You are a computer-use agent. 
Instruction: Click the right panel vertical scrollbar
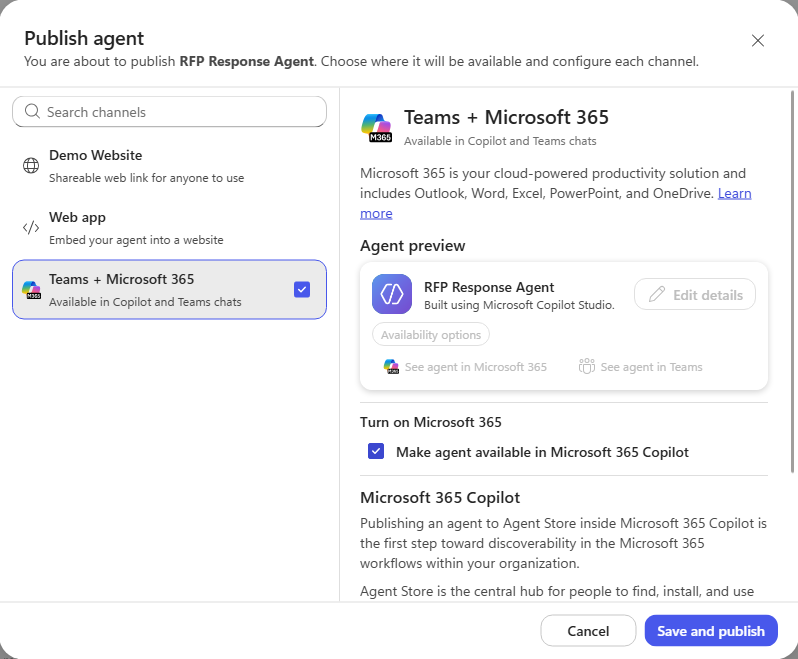(x=792, y=281)
